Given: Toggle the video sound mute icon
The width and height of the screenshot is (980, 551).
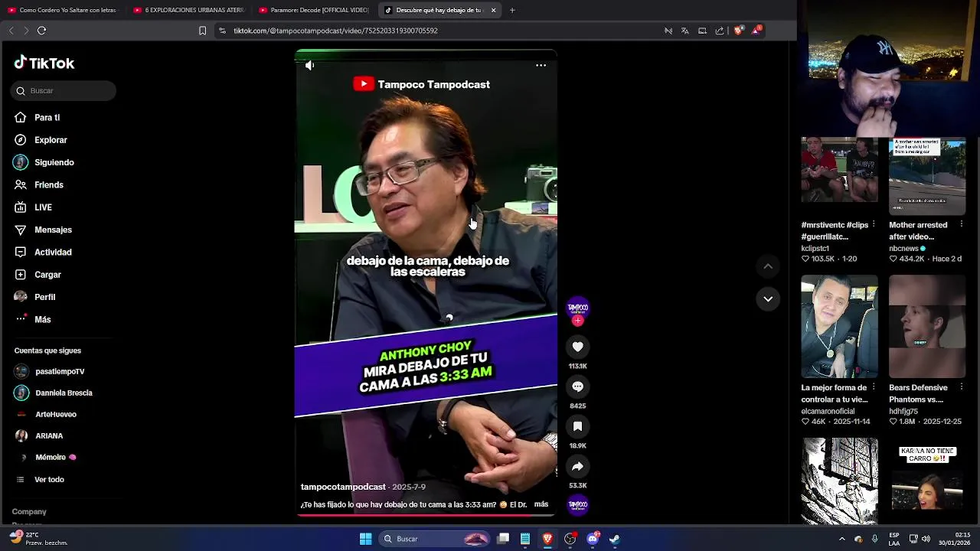Looking at the screenshot, I should click(x=309, y=65).
